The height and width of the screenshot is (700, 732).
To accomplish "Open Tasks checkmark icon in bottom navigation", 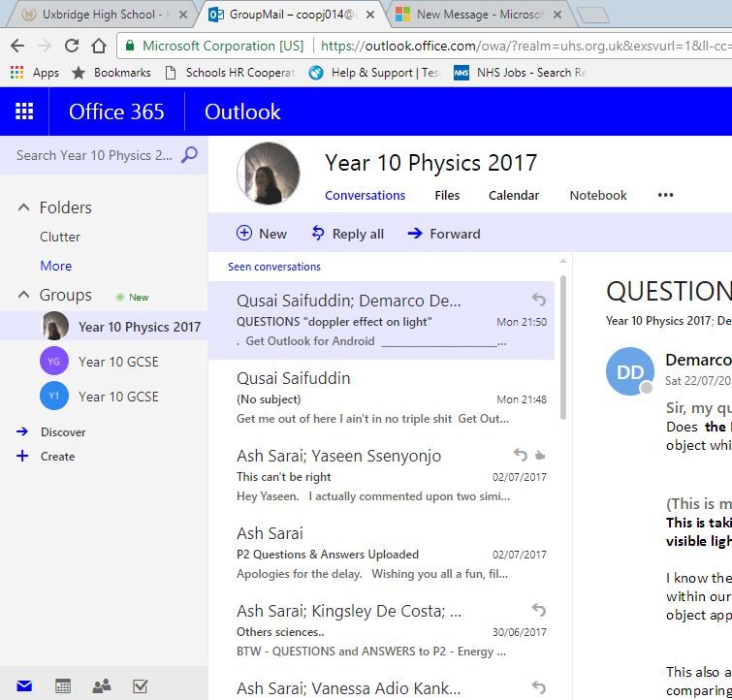I will [x=140, y=685].
